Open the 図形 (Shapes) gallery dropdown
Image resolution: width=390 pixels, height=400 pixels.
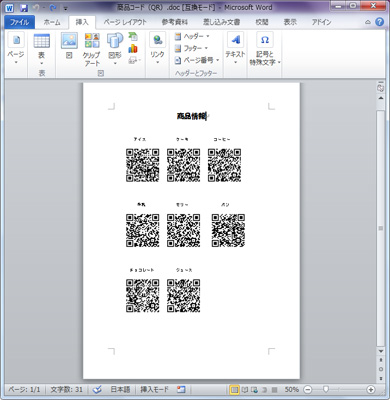[115, 49]
